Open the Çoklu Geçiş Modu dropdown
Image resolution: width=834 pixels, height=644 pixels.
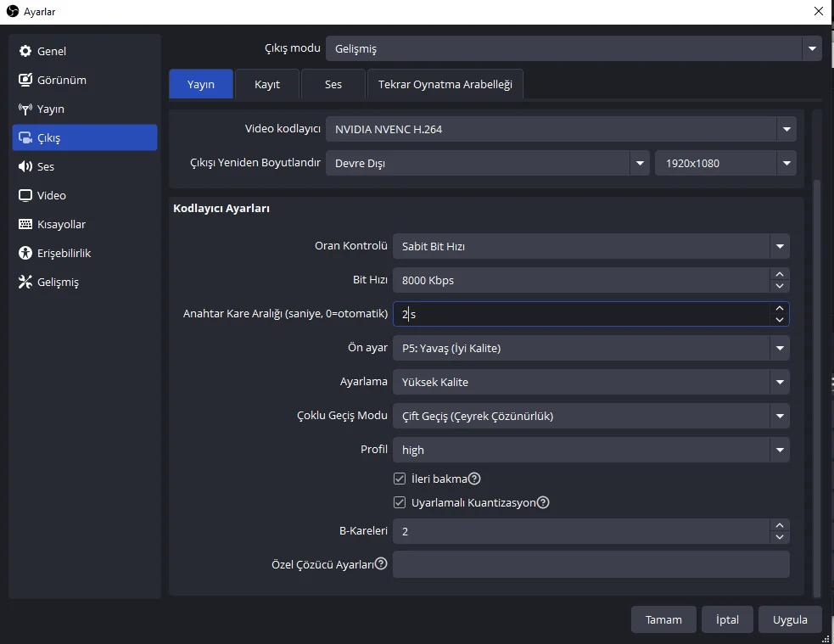[x=591, y=416]
